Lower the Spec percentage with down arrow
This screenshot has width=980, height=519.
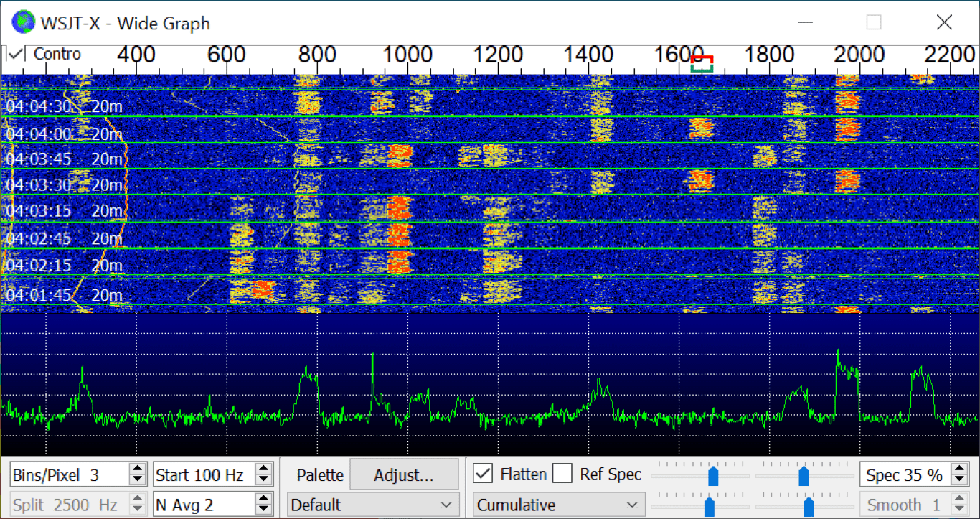958,480
